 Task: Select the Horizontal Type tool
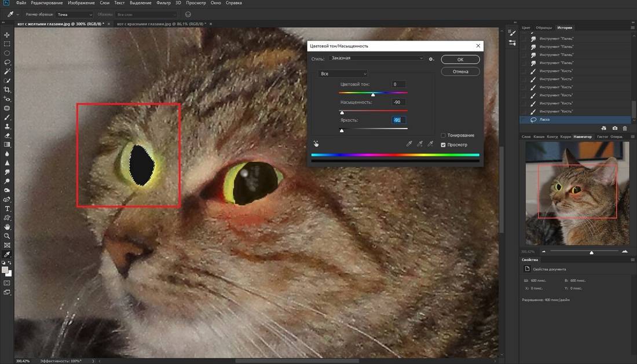[x=7, y=208]
